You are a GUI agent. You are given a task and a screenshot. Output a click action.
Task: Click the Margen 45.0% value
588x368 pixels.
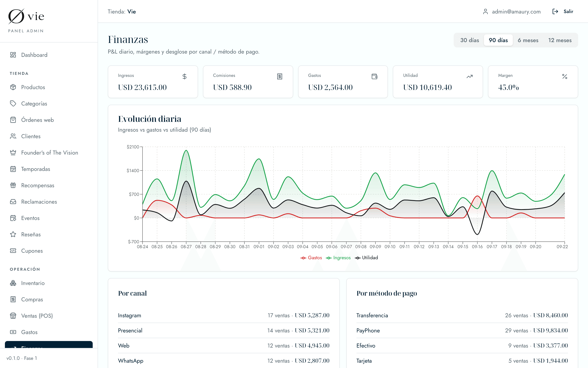[x=508, y=87]
